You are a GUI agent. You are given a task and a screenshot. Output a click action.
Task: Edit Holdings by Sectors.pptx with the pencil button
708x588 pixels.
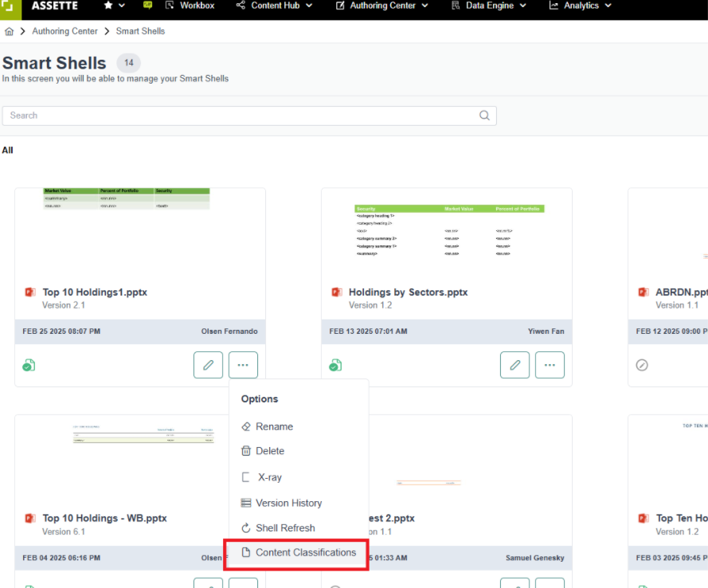(x=514, y=365)
